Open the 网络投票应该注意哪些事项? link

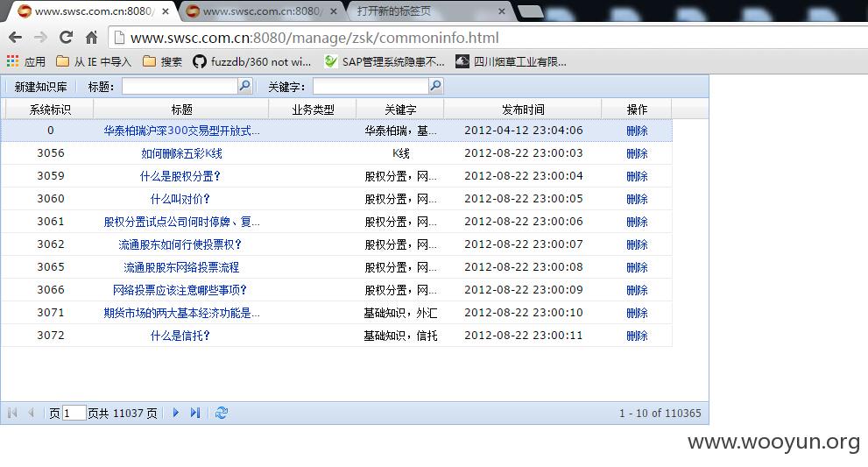pos(180,290)
